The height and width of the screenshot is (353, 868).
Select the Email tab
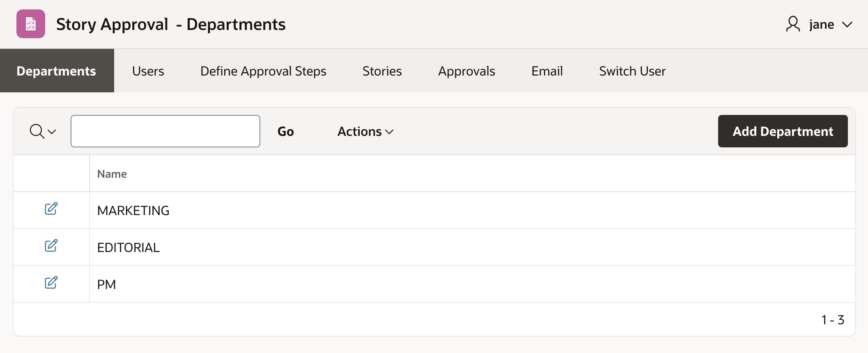[x=547, y=71]
